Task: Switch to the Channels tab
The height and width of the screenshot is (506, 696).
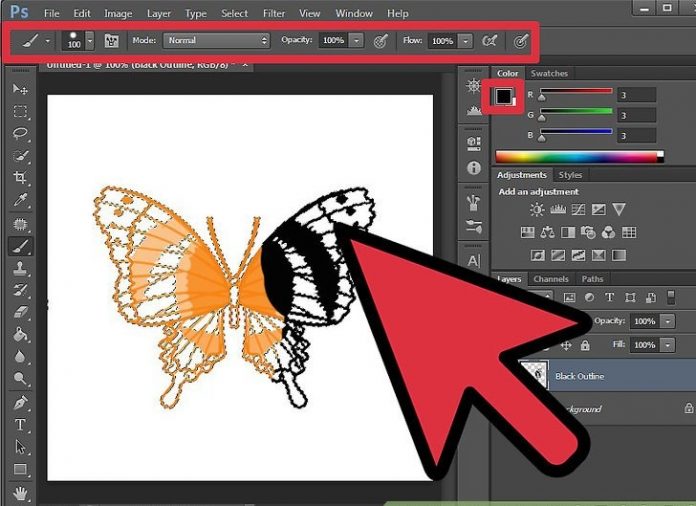Action: point(550,279)
